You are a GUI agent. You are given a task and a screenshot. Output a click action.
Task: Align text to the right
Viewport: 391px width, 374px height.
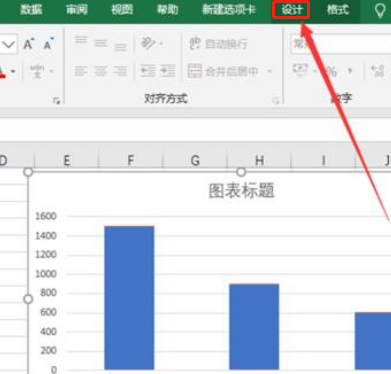point(120,71)
